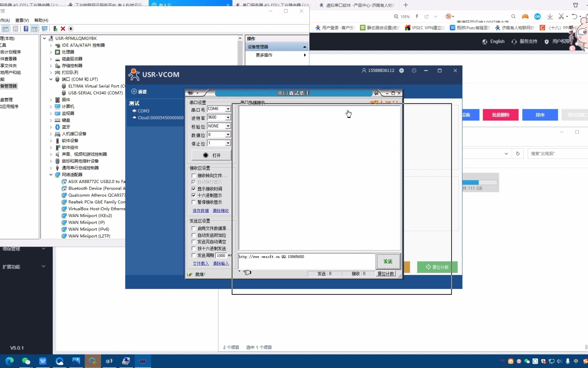Click the scan for hardware changes toolbar icon

coord(44,29)
